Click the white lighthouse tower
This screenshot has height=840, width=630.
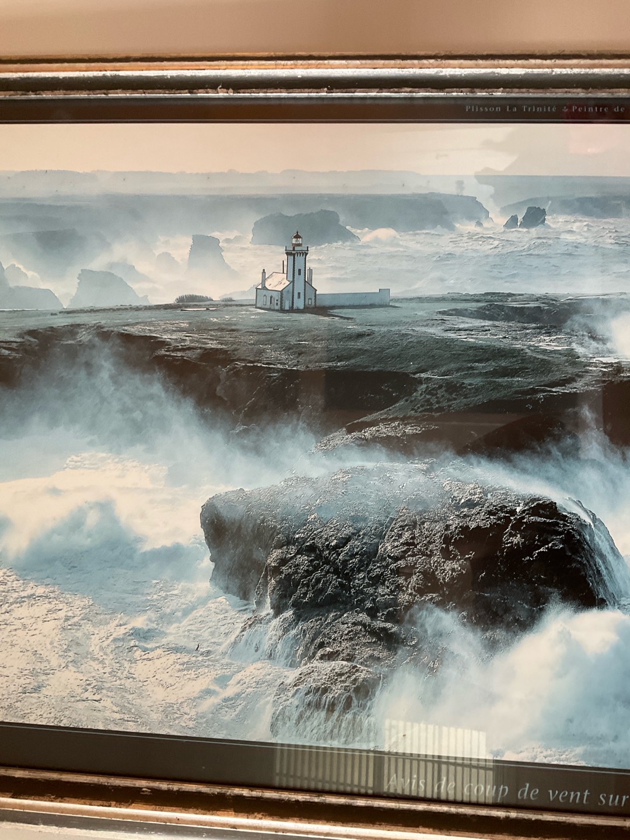tap(297, 270)
